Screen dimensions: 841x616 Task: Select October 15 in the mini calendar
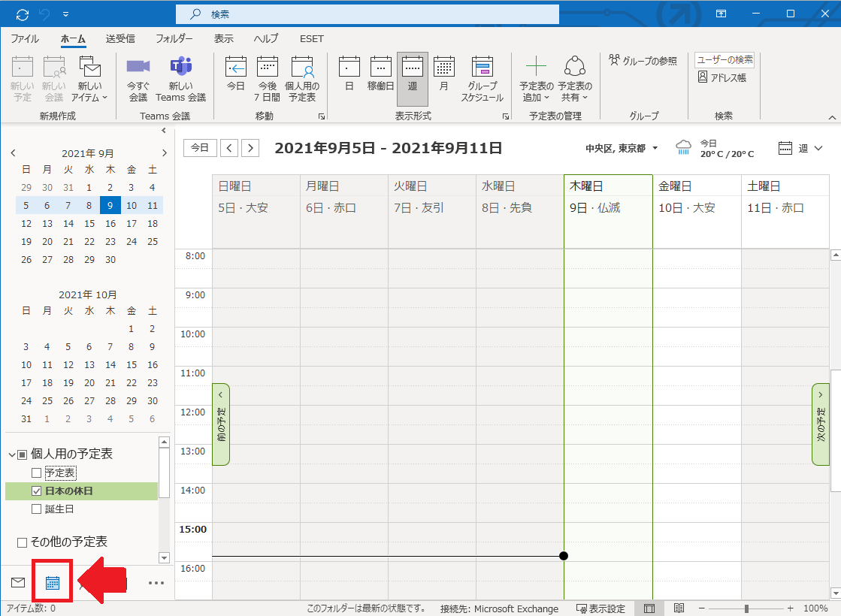click(132, 364)
